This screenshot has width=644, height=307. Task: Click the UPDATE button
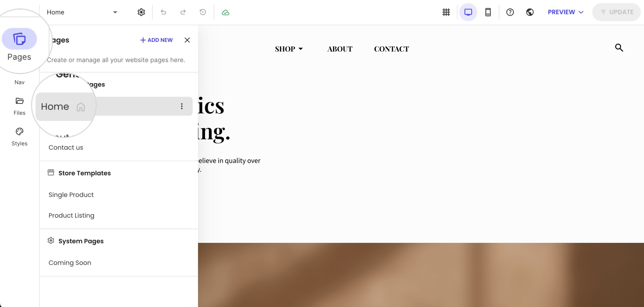pyautogui.click(x=616, y=12)
